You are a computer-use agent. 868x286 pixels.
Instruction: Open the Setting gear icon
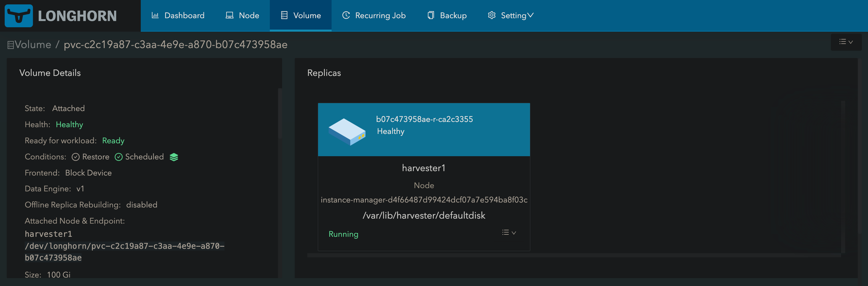(x=492, y=15)
